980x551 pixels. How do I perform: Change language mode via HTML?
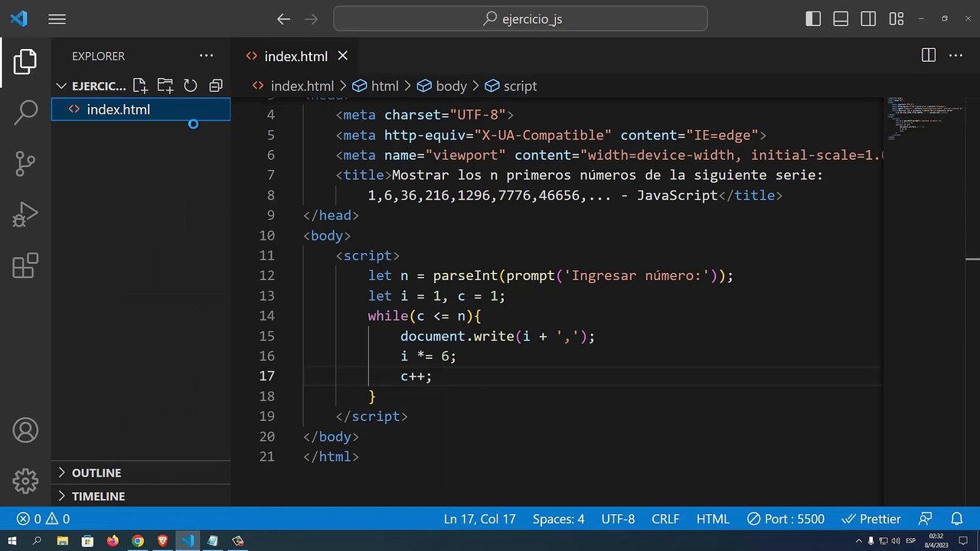713,519
